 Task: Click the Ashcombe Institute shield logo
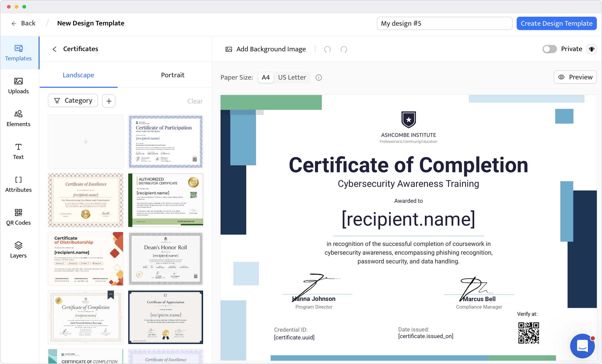409,120
